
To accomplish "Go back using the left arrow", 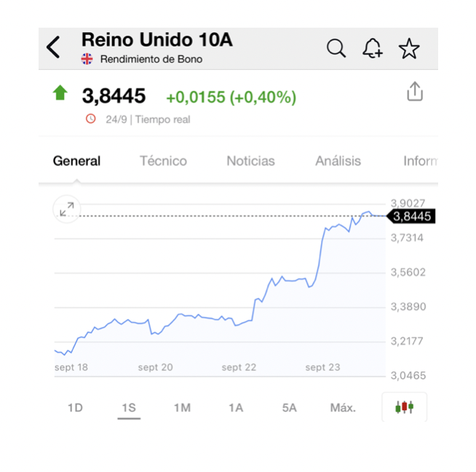I will [53, 47].
